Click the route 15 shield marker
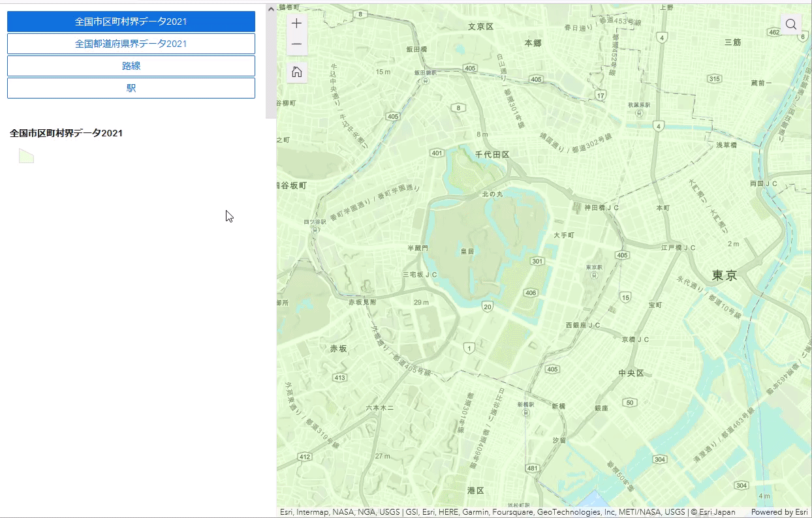 (x=625, y=297)
